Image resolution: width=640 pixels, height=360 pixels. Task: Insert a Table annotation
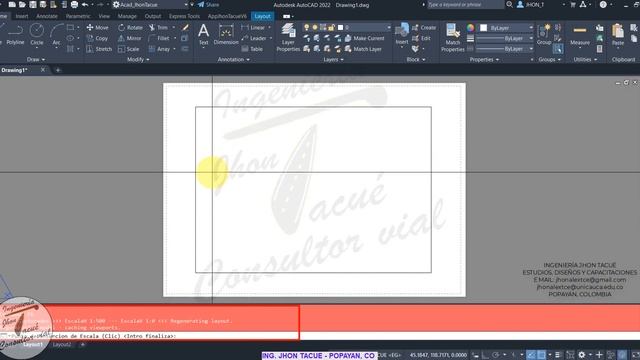252,49
